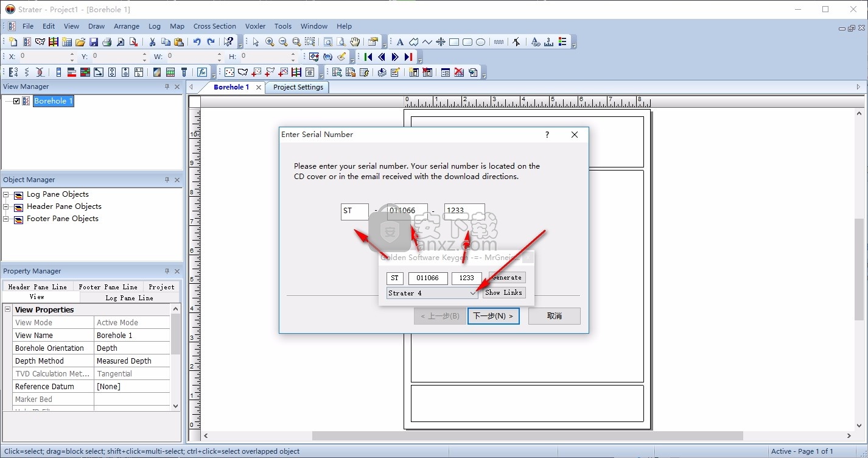Click the Borehole Orientation Depth value
868x458 pixels.
point(132,348)
